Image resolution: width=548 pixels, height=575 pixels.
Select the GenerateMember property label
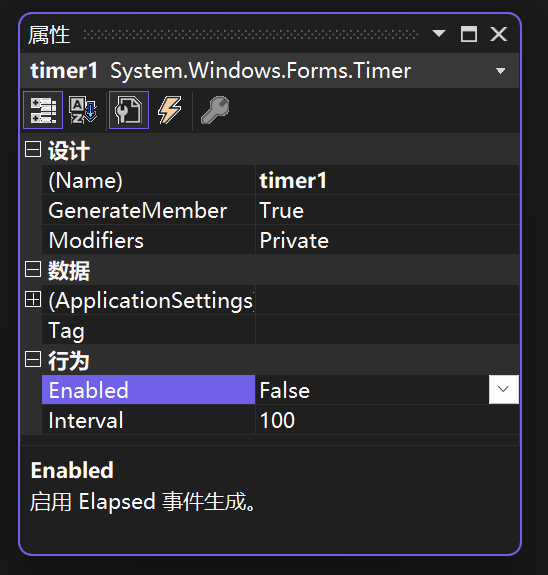(148, 210)
